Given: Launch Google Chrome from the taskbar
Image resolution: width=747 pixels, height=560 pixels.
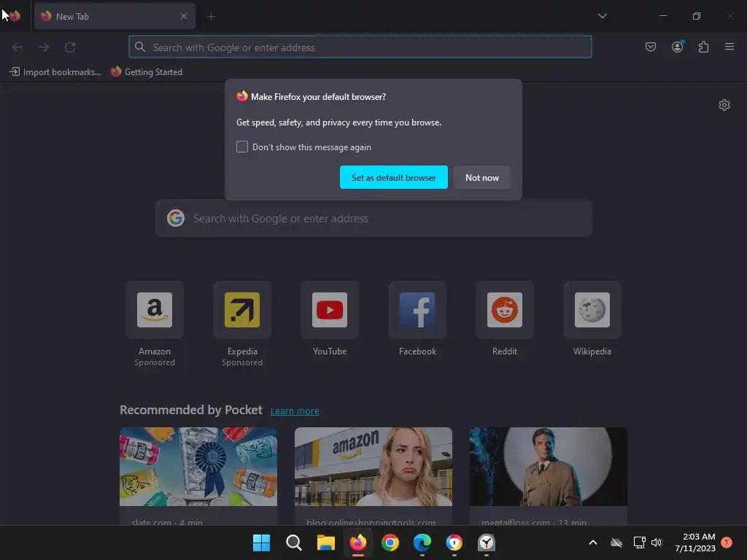Looking at the screenshot, I should click(x=390, y=542).
